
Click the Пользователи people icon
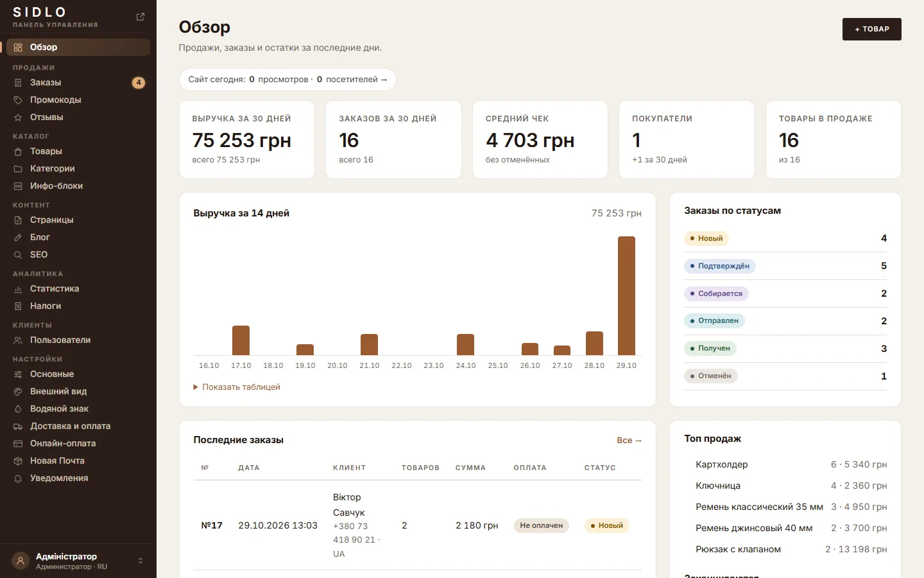pos(18,340)
